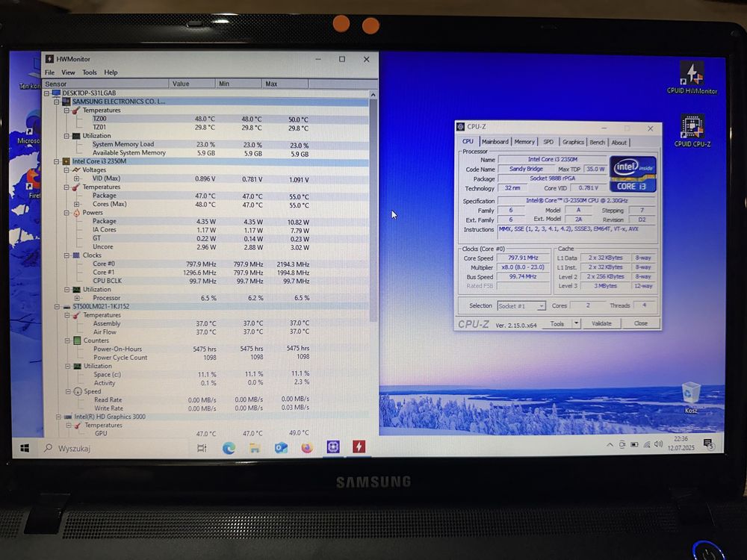Click the Intel Core i3 logo in CPU-Z
The image size is (747, 560).
633,174
